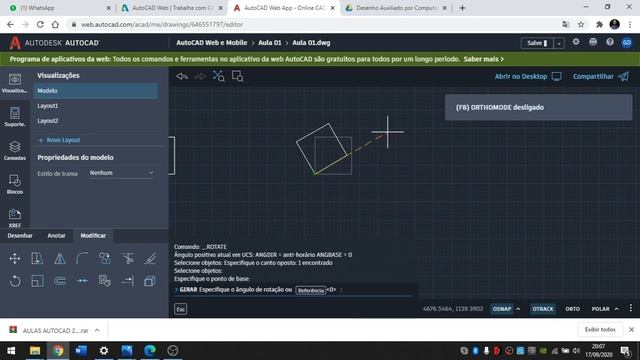Select the Move tool in Modificar panel

pos(15,258)
